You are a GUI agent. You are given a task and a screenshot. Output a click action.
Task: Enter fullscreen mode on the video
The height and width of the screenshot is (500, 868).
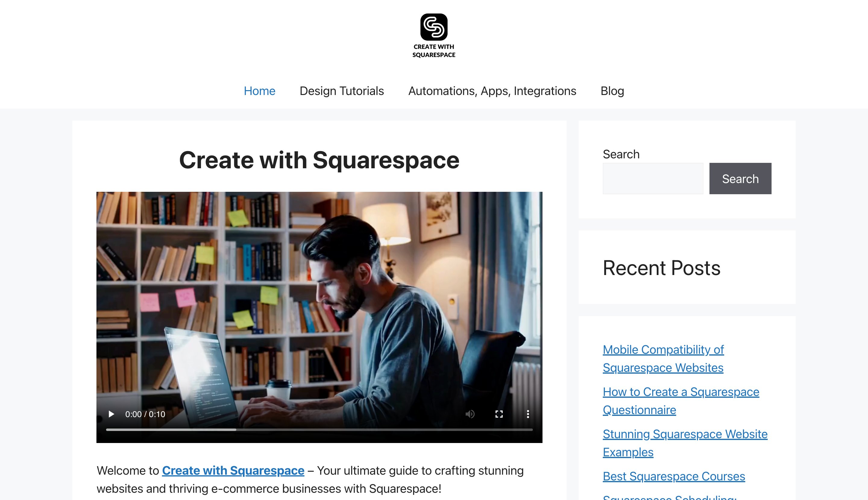coord(499,414)
